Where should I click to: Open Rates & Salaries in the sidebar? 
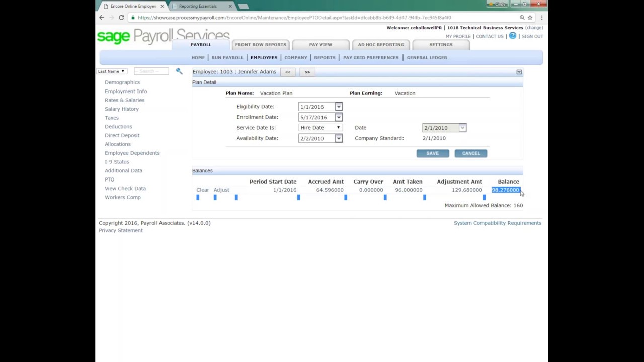(124, 100)
